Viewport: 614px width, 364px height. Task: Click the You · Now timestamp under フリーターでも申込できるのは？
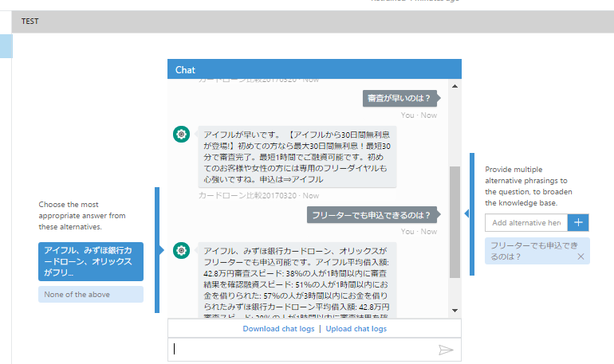pyautogui.click(x=419, y=232)
